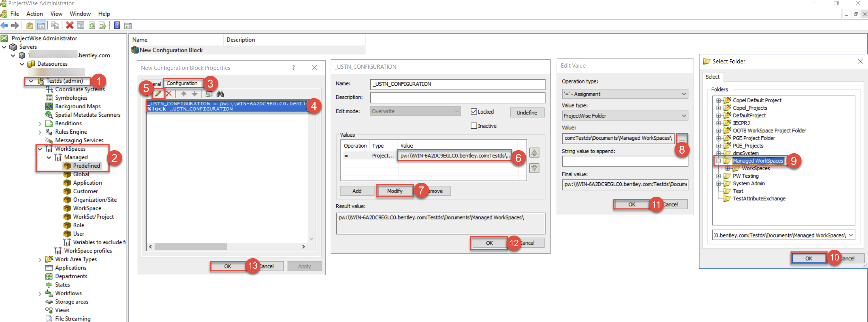The height and width of the screenshot is (322, 868).
Task: Expand the PW Testing folder in Select Folder
Action: (718, 176)
